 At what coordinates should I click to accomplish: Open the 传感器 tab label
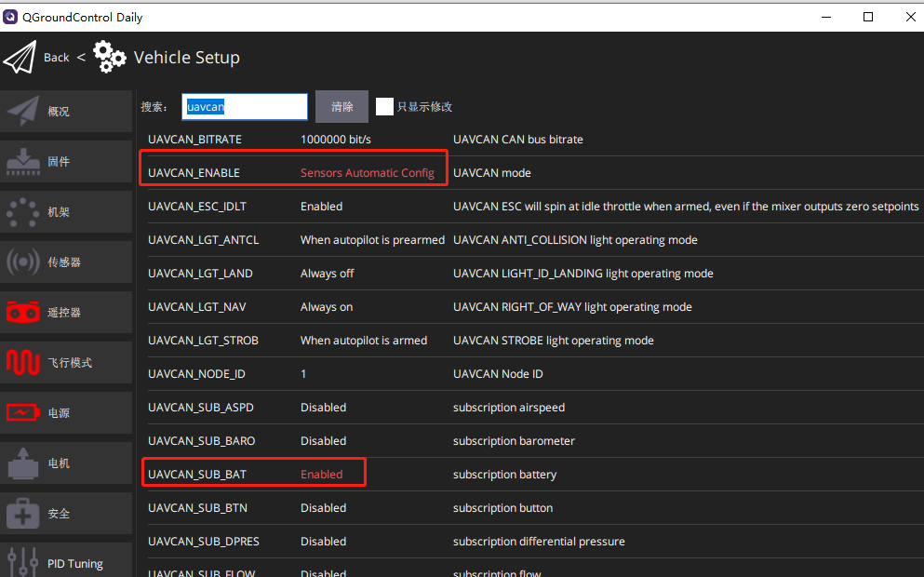(x=64, y=262)
